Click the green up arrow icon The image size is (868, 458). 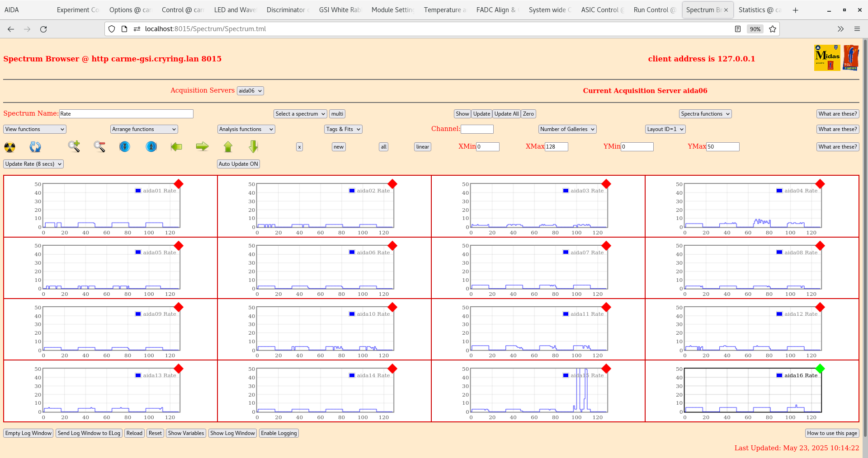click(x=228, y=147)
